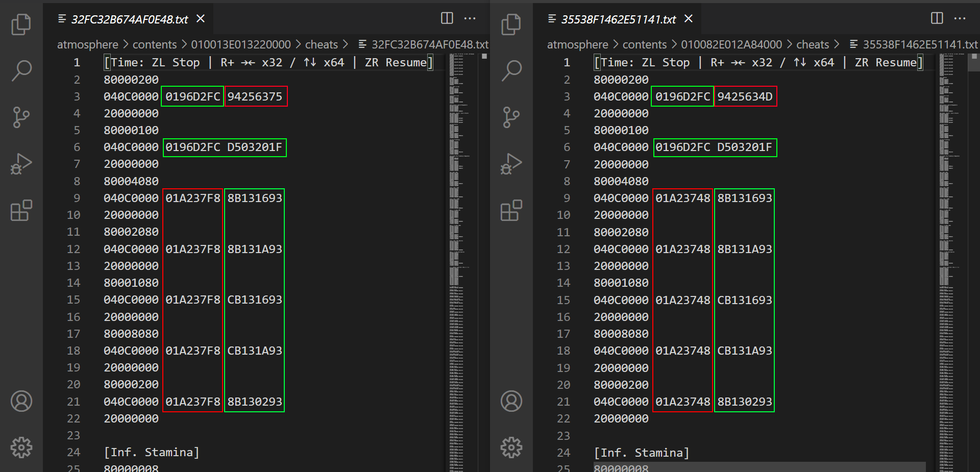Open Accounts menu in right window

[511, 401]
